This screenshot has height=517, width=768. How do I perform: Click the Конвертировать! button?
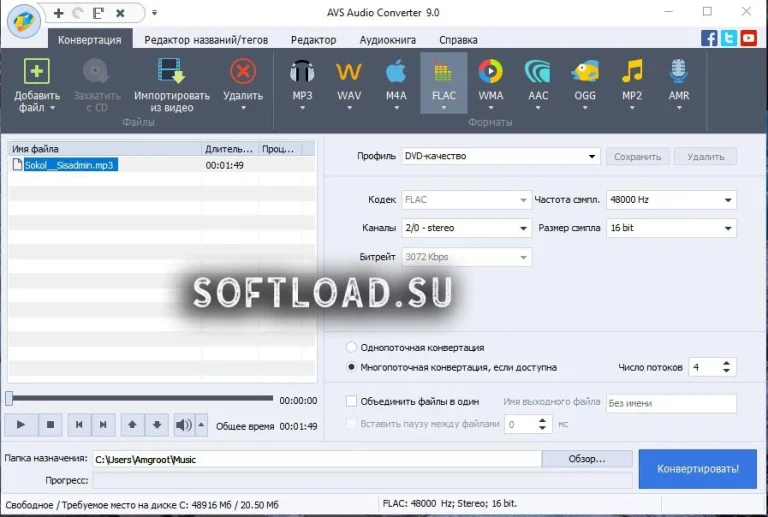click(697, 469)
